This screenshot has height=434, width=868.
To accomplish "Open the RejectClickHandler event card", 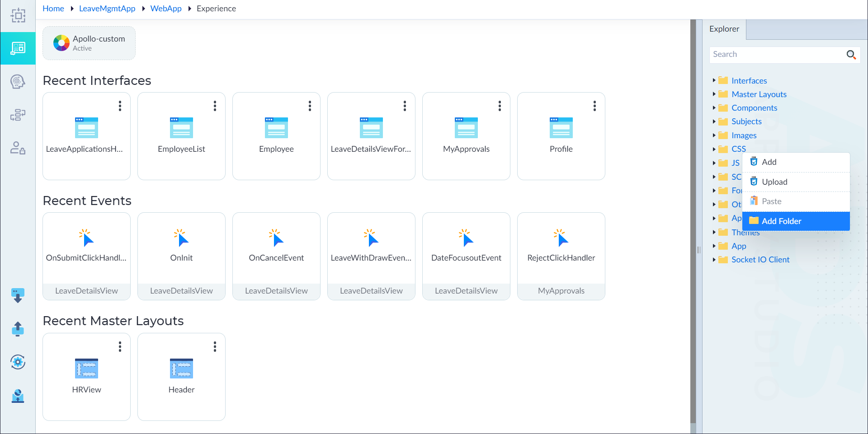I will click(x=561, y=256).
